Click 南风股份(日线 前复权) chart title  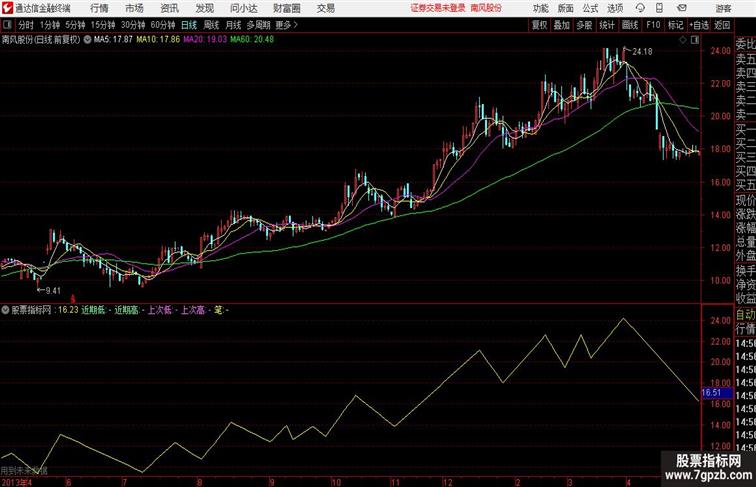41,40
